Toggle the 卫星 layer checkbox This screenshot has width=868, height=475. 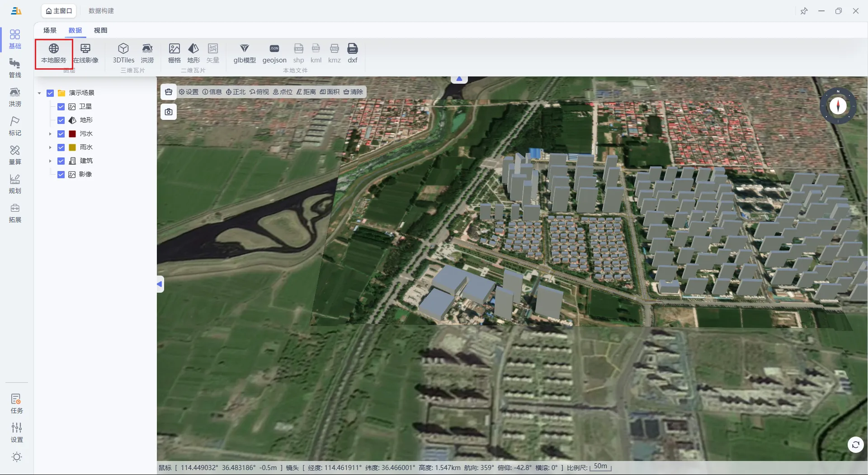tap(61, 107)
